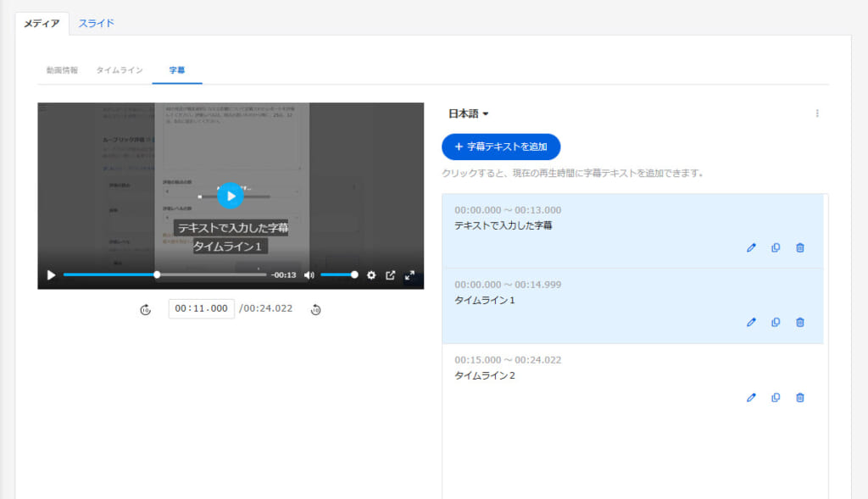Screen dimensions: 868x499
Task: Go to the 動画情報 sub-tab
Action: [62, 70]
